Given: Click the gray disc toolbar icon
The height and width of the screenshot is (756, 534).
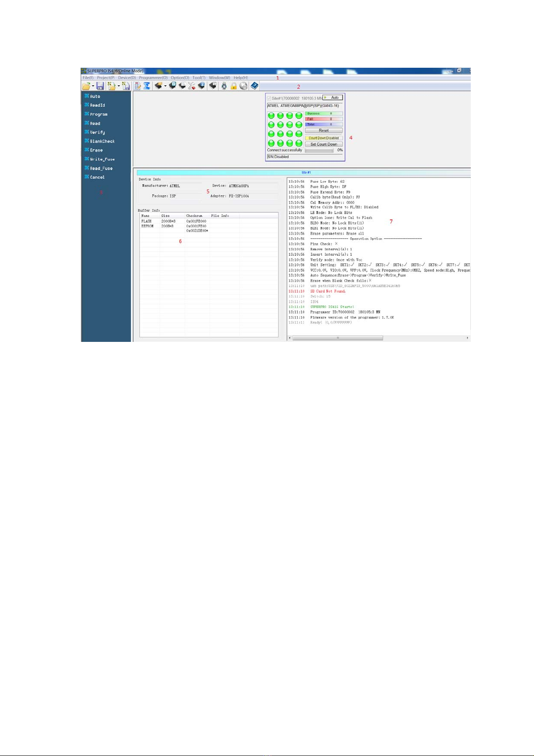Looking at the screenshot, I should pyautogui.click(x=243, y=86).
